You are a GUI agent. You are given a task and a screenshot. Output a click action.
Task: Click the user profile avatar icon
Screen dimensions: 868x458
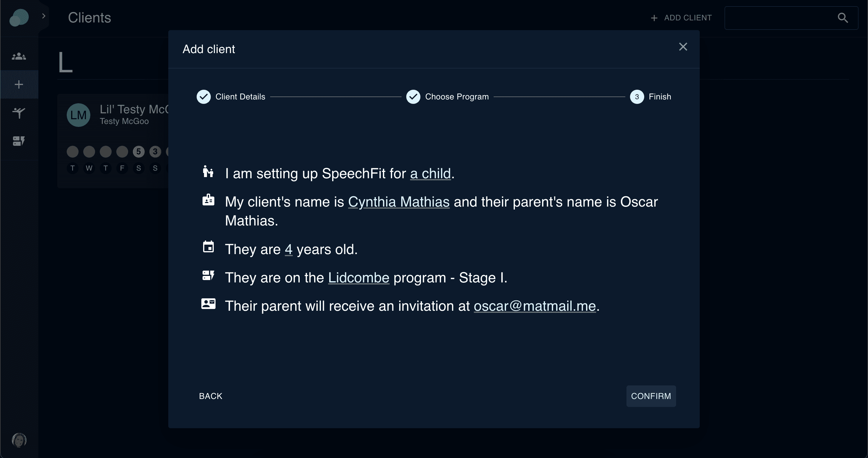19,441
